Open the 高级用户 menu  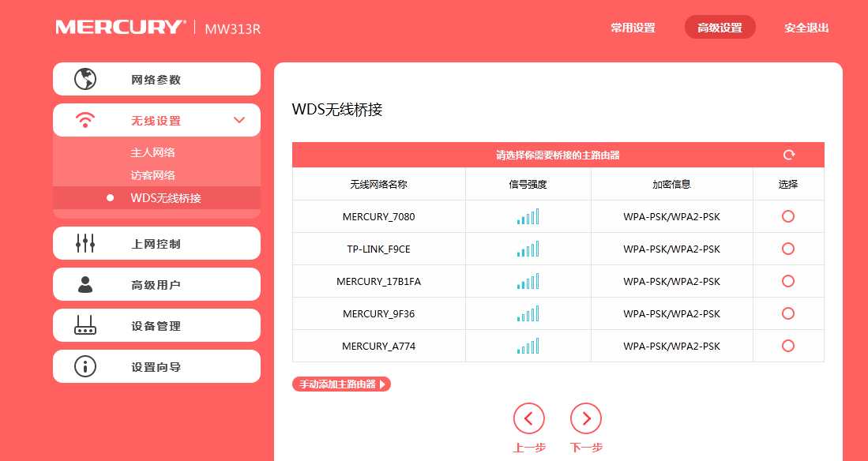coord(156,284)
